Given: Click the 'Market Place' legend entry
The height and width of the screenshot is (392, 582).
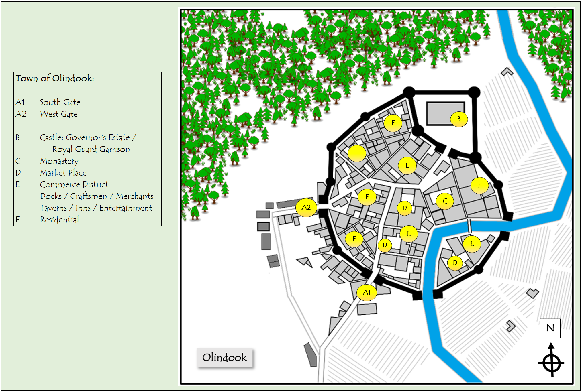Looking at the screenshot, I should tap(63, 173).
